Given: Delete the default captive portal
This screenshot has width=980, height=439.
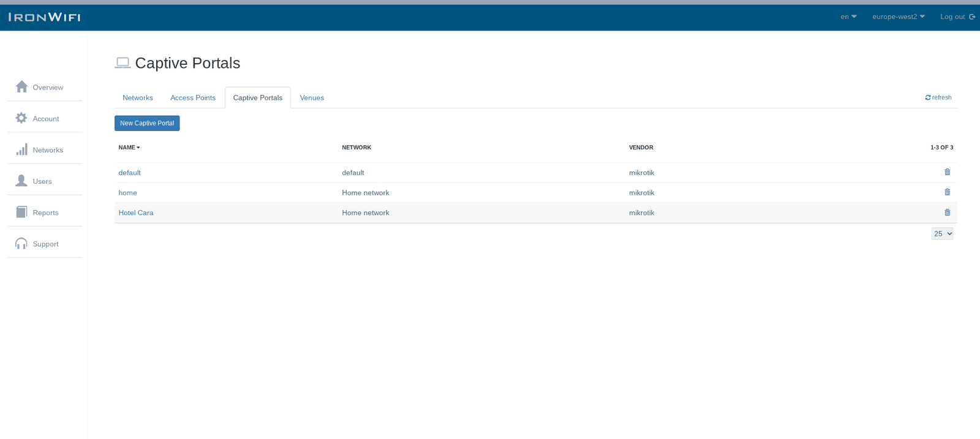Looking at the screenshot, I should click(947, 172).
